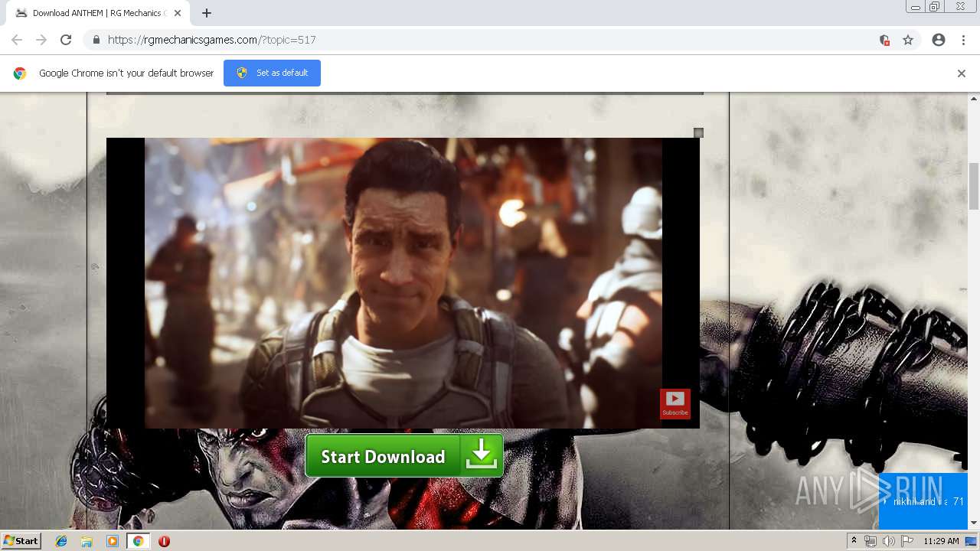Screen dimensions: 980x551
Task: Show hidden system tray icons
Action: tap(854, 541)
